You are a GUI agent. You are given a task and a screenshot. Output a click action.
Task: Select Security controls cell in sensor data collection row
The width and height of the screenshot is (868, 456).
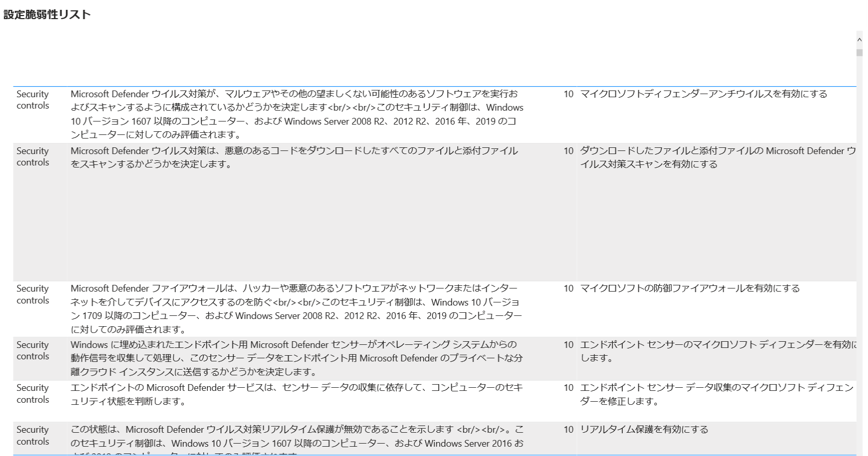pyautogui.click(x=33, y=393)
